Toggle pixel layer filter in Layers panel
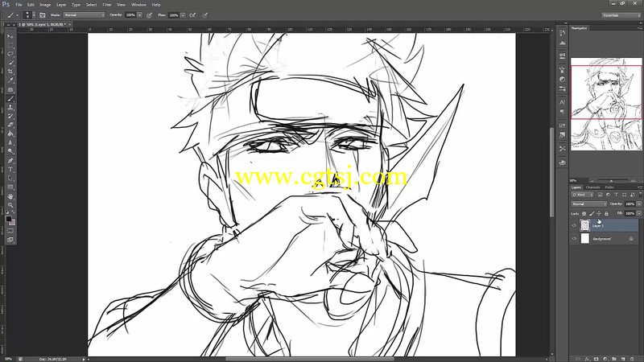The image size is (644, 362). coord(600,195)
